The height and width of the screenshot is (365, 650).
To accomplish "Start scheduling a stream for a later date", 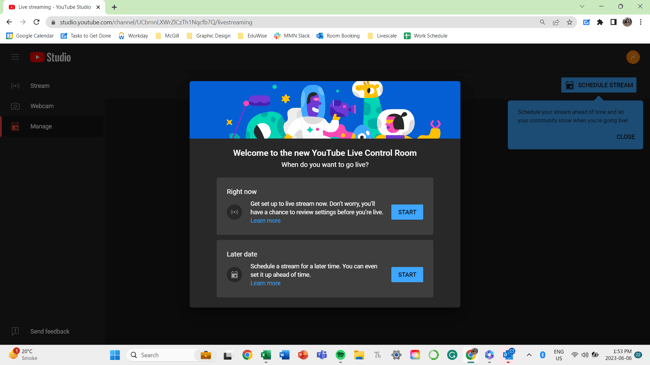I will click(x=407, y=275).
